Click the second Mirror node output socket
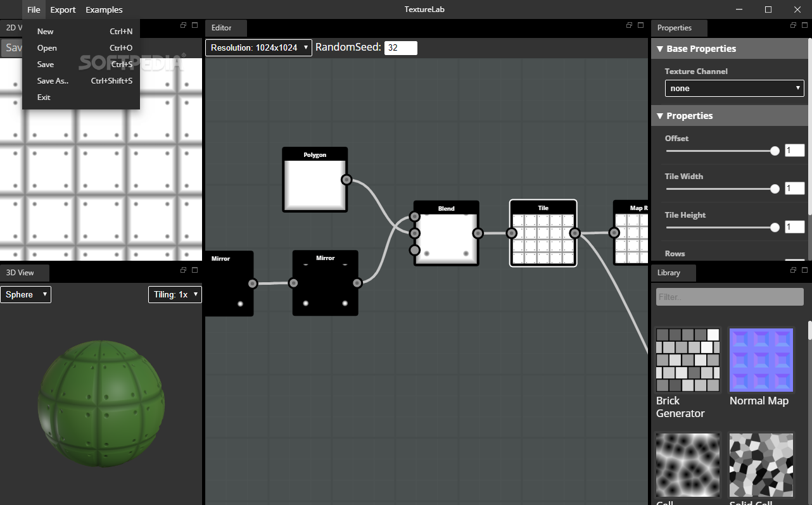This screenshot has height=505, width=812. coord(357,283)
